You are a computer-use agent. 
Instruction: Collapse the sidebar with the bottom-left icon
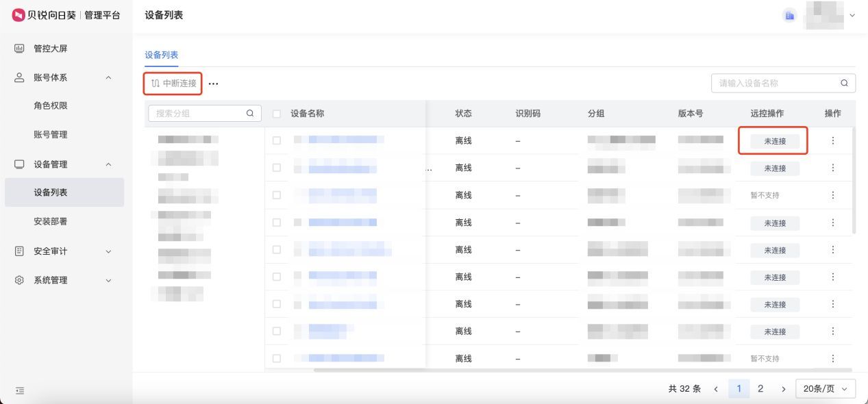pyautogui.click(x=20, y=390)
